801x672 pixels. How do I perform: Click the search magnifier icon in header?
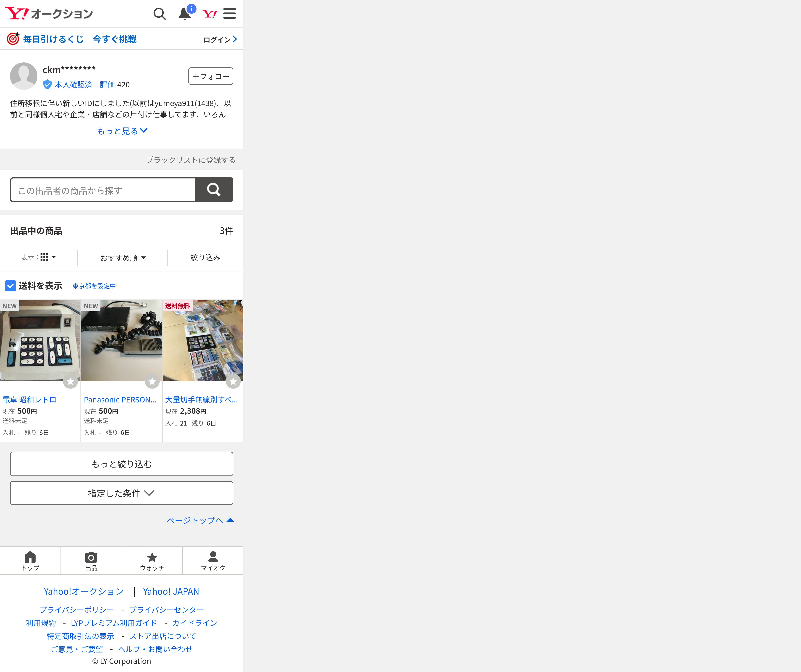(x=159, y=14)
